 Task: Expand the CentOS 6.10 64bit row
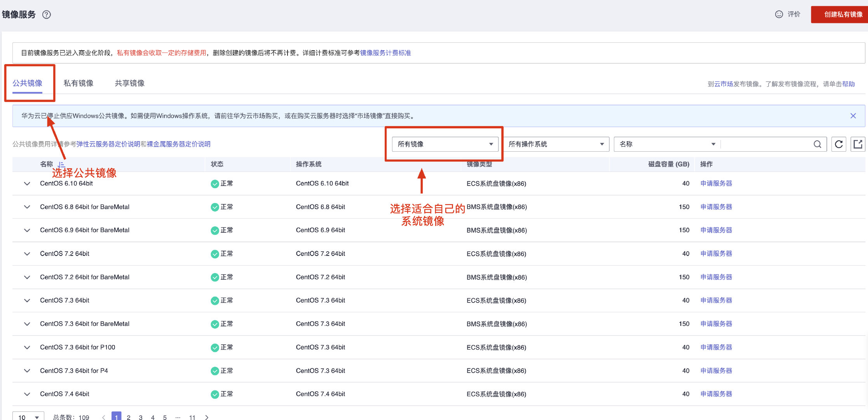pos(27,184)
